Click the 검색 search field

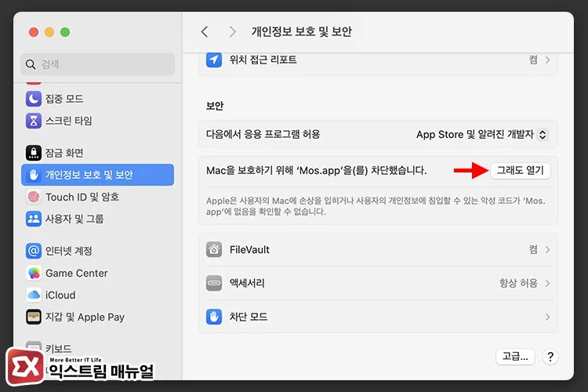97,64
